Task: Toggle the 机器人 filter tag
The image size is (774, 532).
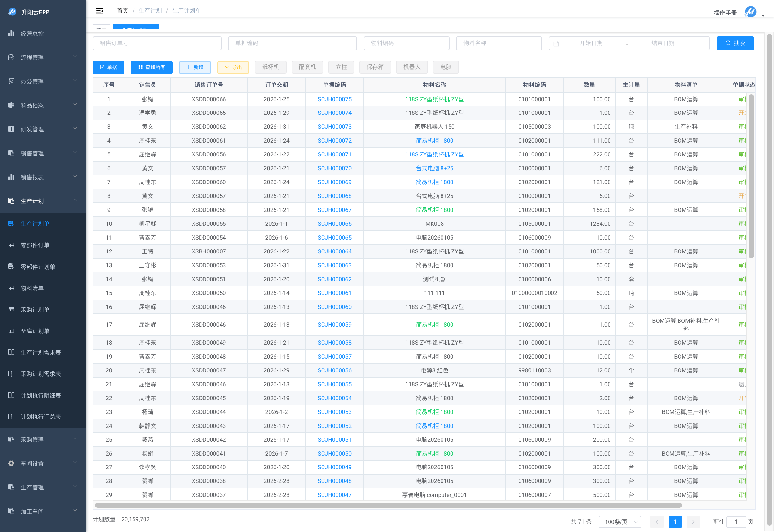Action: [412, 67]
